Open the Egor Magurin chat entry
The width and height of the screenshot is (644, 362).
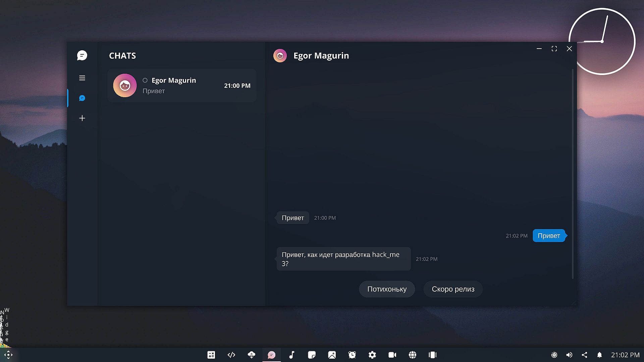[x=182, y=86]
